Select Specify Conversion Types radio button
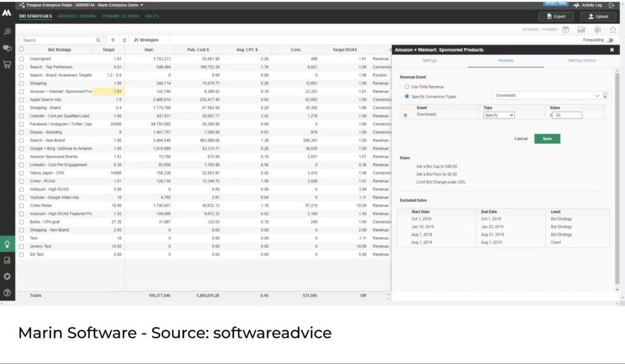Screen dimensions: 625x364 (406, 96)
